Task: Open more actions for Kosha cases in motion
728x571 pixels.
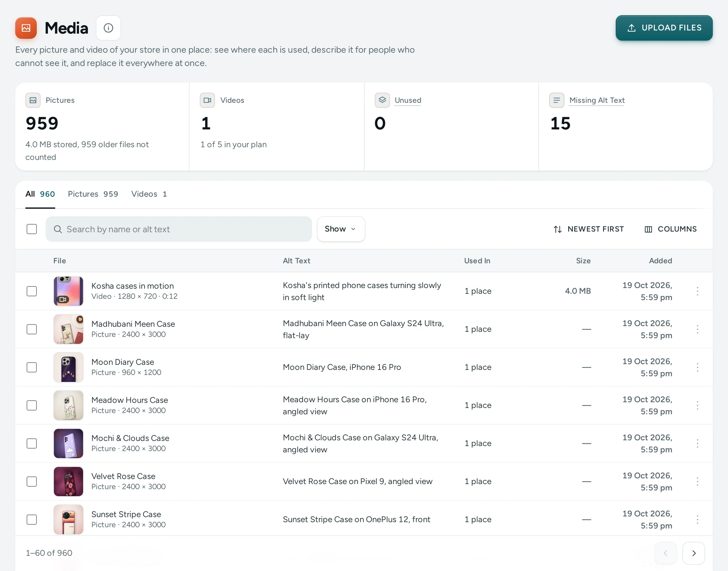Action: (x=697, y=291)
